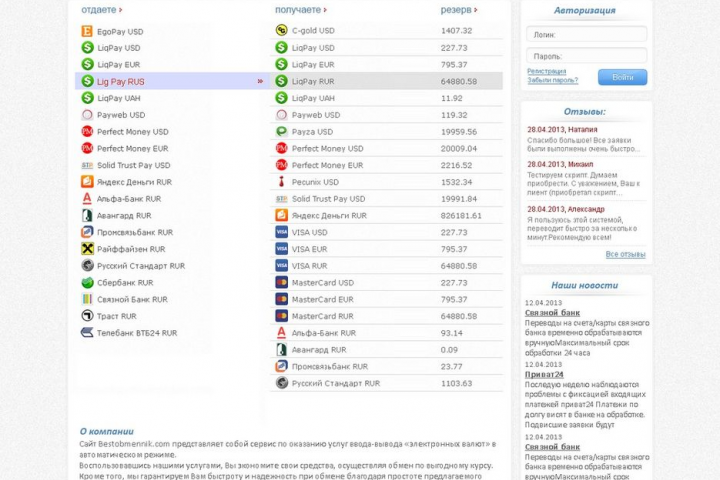Open the Регистрация link
This screenshot has height=480, width=720.
(546, 71)
